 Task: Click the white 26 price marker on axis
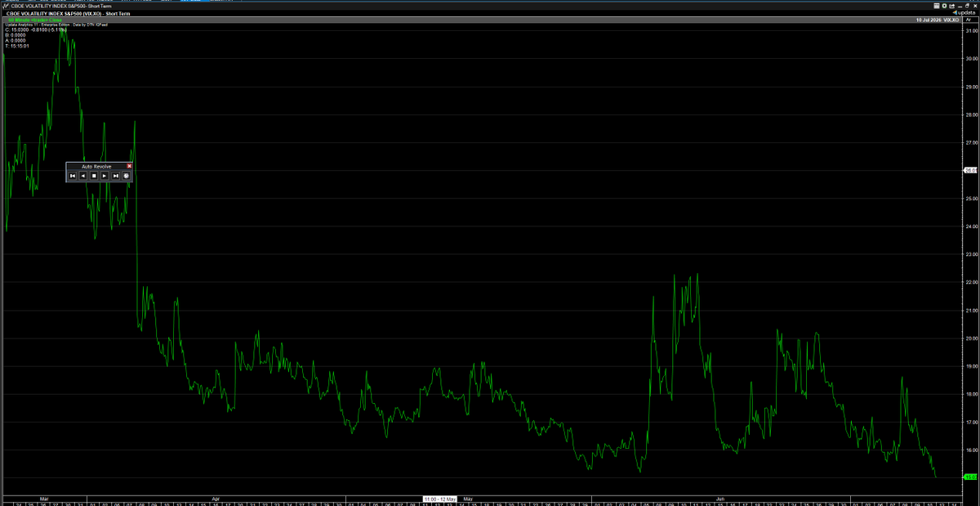970,170
